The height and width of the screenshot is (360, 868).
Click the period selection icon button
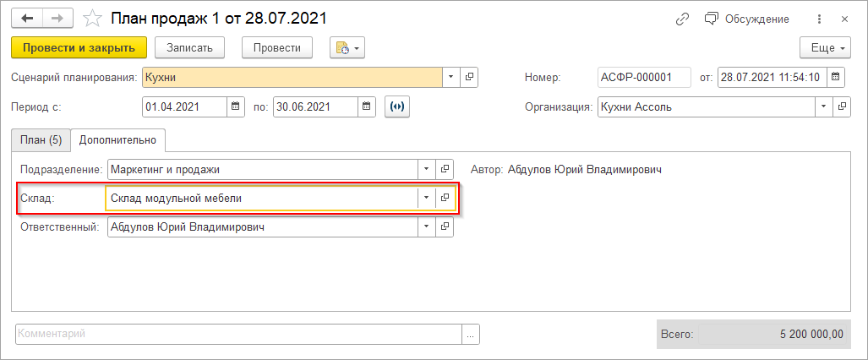click(x=396, y=106)
